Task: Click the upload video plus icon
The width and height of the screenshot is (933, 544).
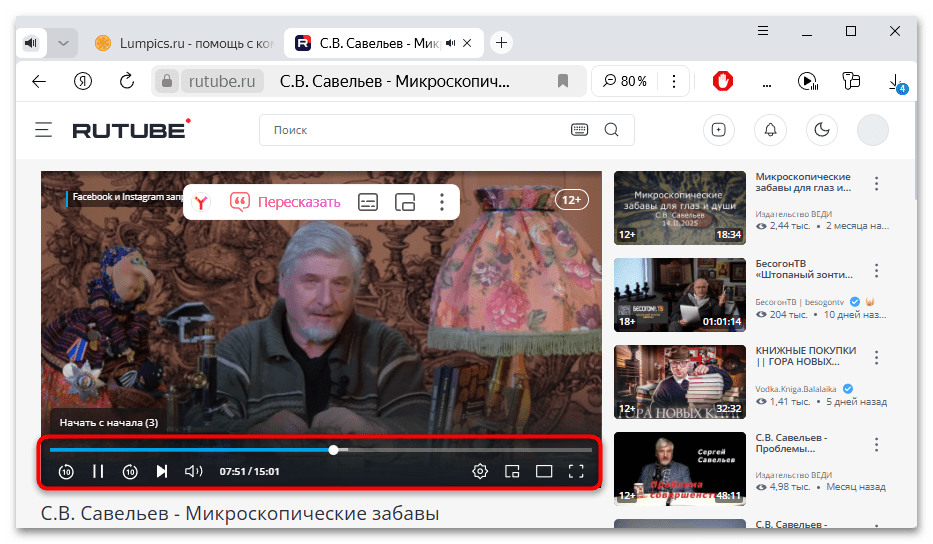Action: coord(719,130)
